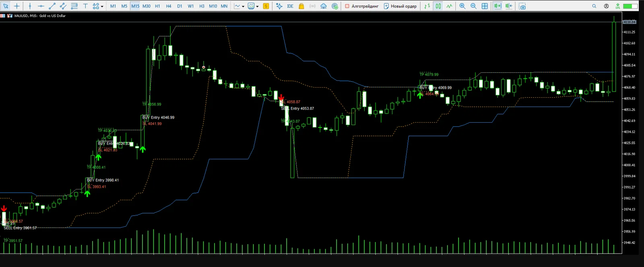Select the vertical line tool
Image resolution: width=644 pixels, height=267 pixels.
click(x=30, y=6)
